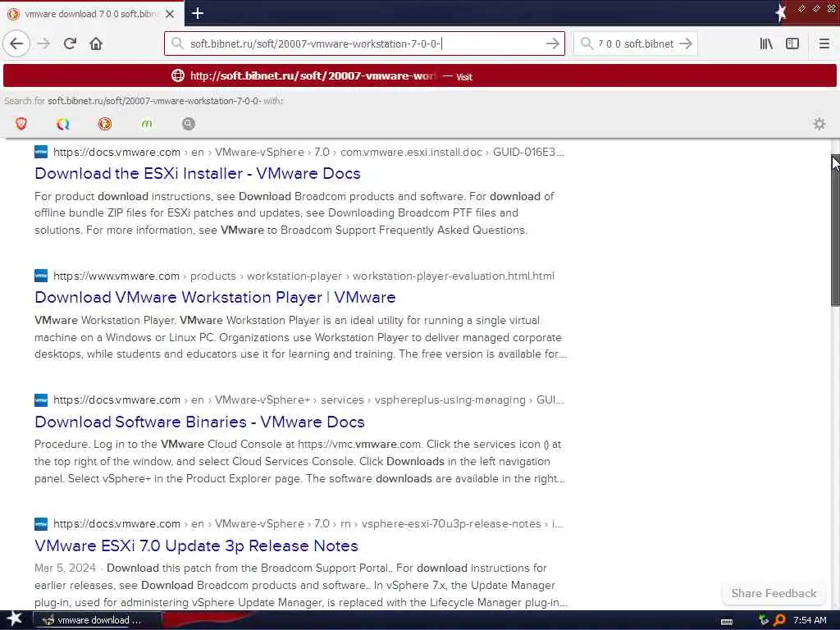Click the magnifier icon in the address bar
The height and width of the screenshot is (630, 840).
pyautogui.click(x=177, y=43)
